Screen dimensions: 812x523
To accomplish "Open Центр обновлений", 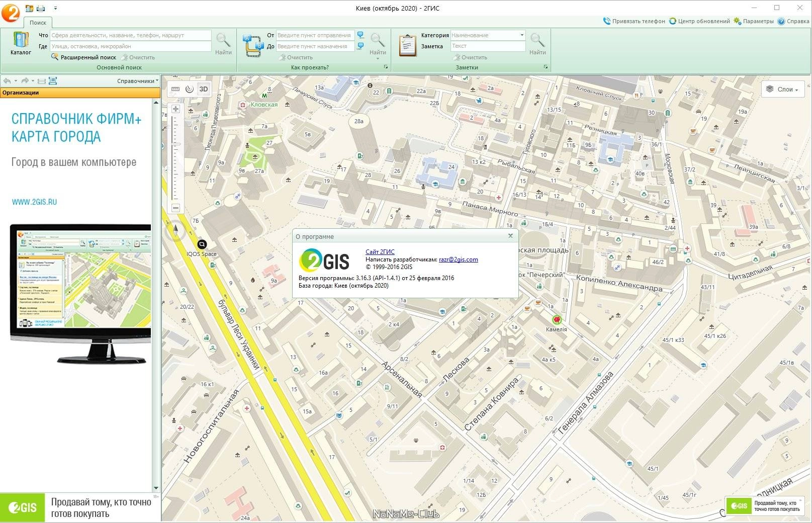I will 699,21.
